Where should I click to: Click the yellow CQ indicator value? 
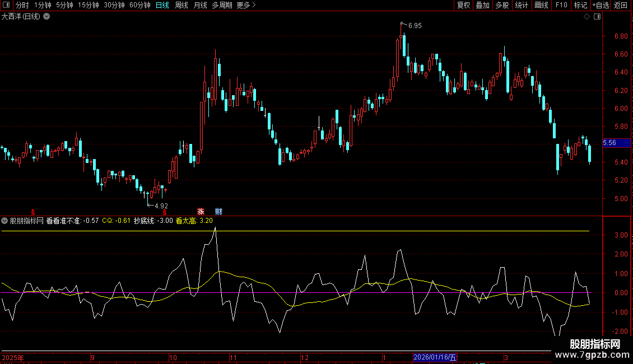[x=117, y=221]
